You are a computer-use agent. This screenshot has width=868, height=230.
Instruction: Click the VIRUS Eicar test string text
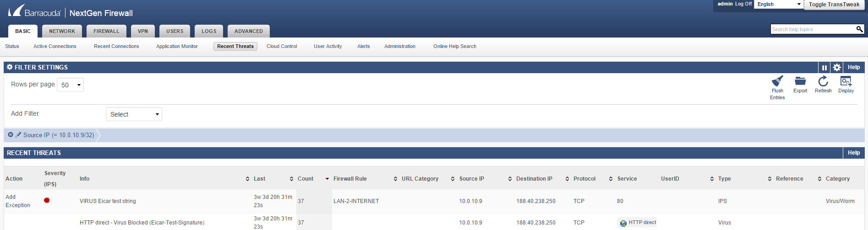108,201
